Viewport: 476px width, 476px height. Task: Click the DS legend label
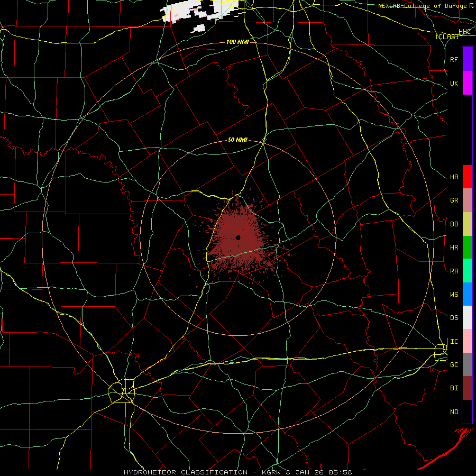454,318
